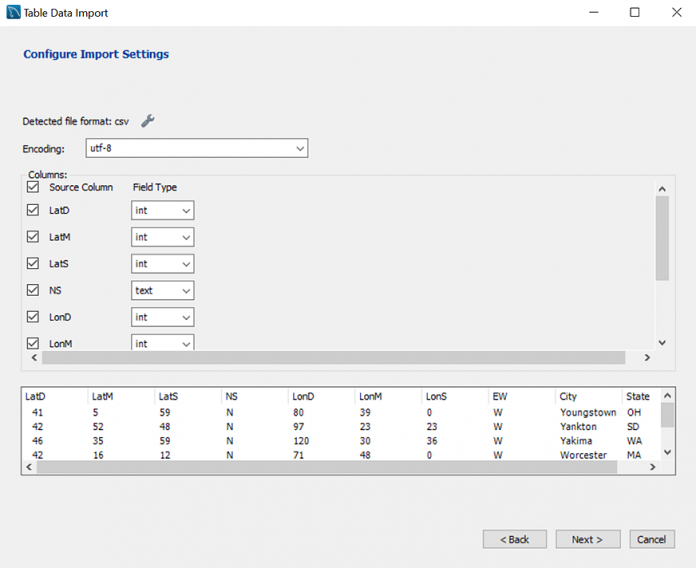This screenshot has height=568, width=696.
Task: Click the wrench icon beside detected file format
Action: tap(148, 121)
